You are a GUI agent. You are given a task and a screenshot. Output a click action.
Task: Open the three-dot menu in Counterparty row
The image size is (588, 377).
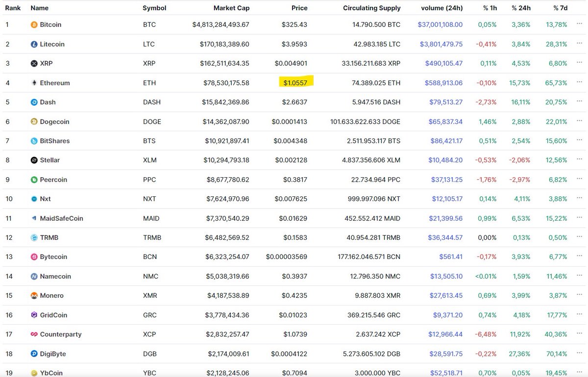pos(580,334)
